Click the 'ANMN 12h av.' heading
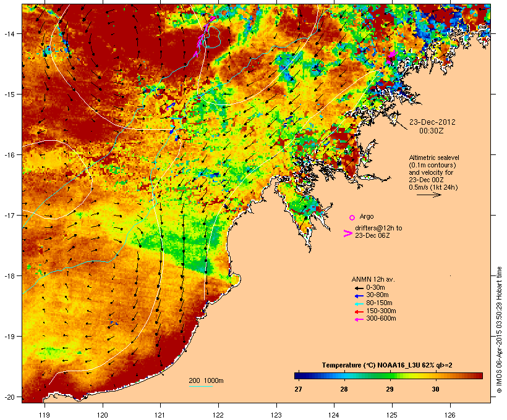This screenshot has height=420, width=507. (373, 279)
